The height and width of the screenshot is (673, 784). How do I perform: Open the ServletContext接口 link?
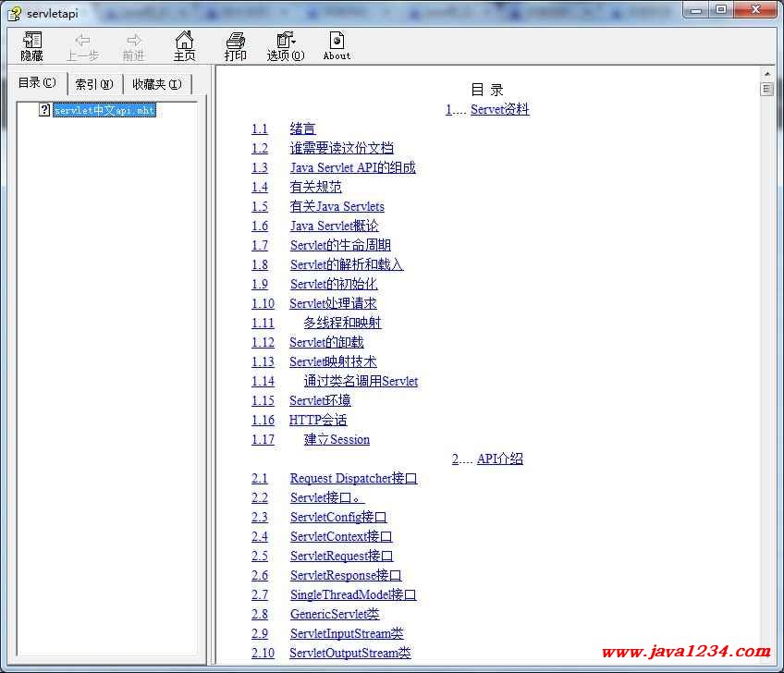tap(341, 536)
